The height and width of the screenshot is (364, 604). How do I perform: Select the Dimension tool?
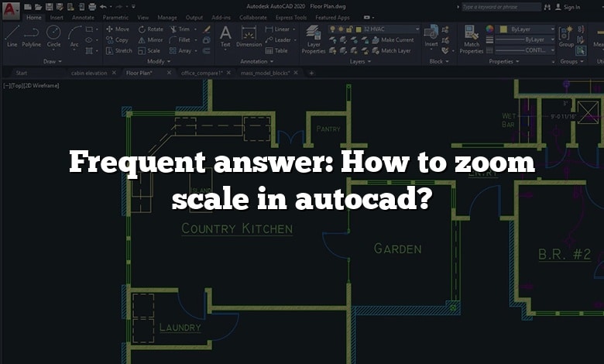[x=249, y=36]
